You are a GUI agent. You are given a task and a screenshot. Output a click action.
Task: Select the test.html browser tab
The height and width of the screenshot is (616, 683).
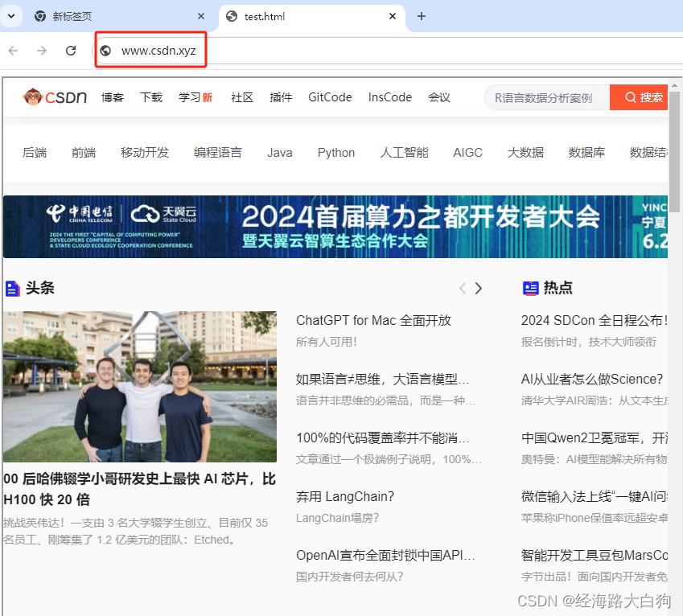click(311, 16)
